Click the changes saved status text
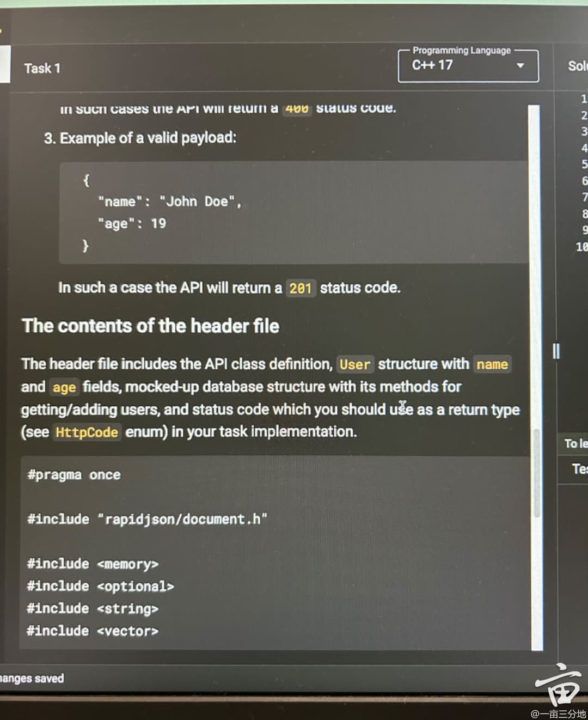This screenshot has width=588, height=720. 32,679
